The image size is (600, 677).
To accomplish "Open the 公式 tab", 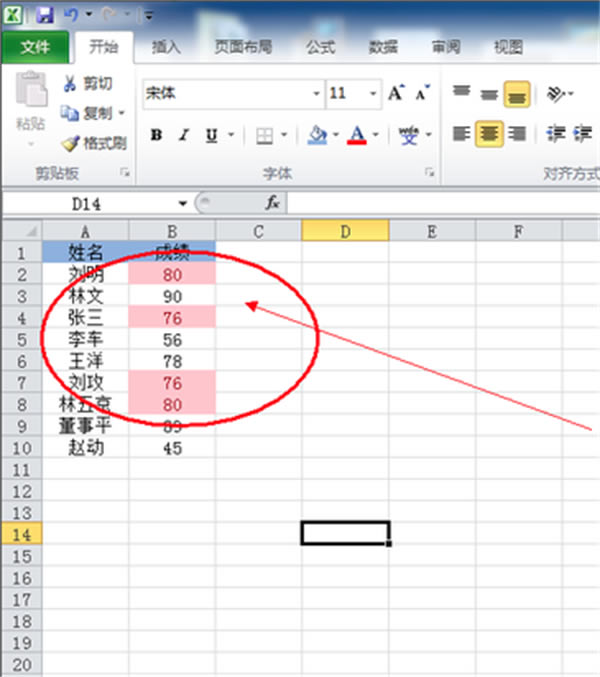I will point(320,47).
